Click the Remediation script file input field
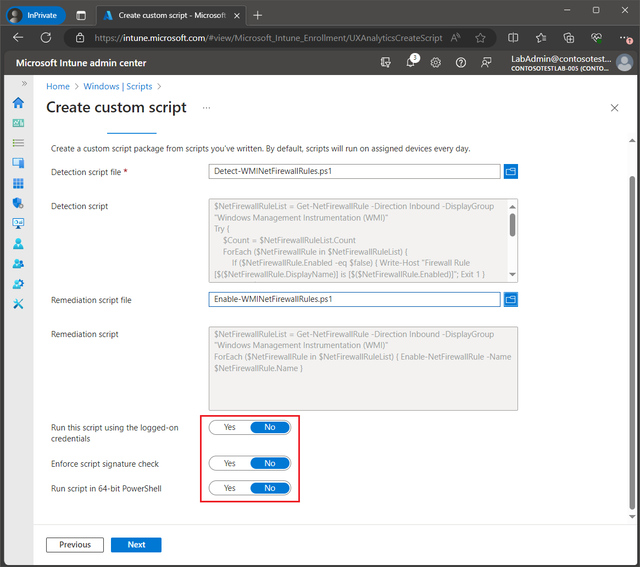Screen dimensions: 640x567 click(354, 300)
